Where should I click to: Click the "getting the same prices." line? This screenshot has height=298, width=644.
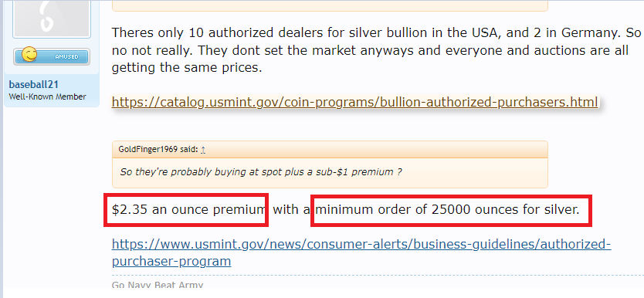[x=187, y=67]
